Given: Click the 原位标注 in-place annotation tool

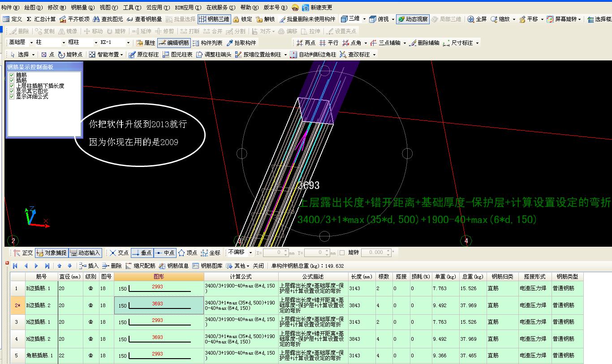Looking at the screenshot, I should [x=144, y=55].
